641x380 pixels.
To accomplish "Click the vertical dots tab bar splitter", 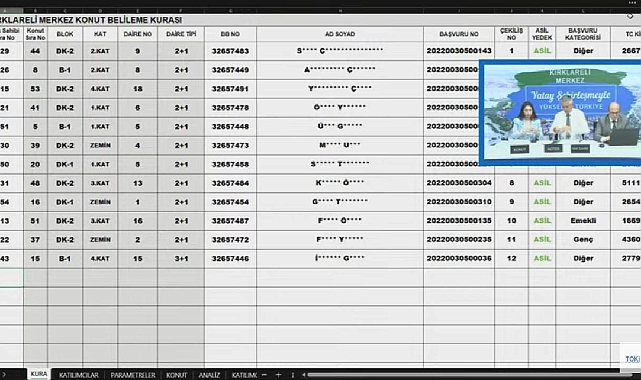I will tap(293, 375).
